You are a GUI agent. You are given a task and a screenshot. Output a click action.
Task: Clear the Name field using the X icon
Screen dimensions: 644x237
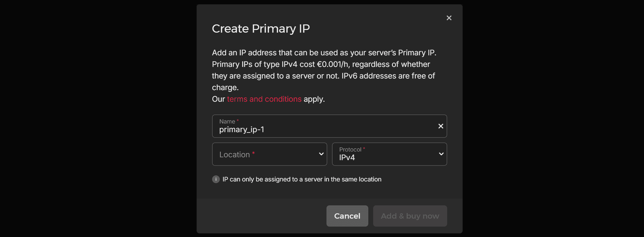tap(441, 126)
